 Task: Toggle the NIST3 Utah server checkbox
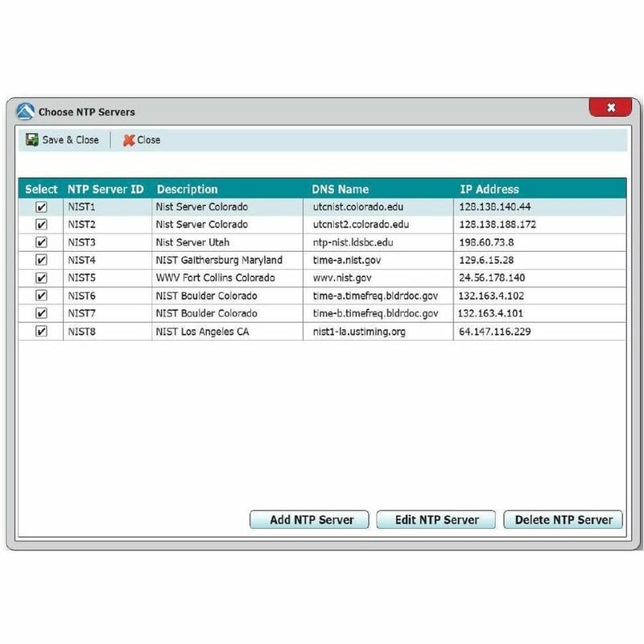(x=41, y=242)
